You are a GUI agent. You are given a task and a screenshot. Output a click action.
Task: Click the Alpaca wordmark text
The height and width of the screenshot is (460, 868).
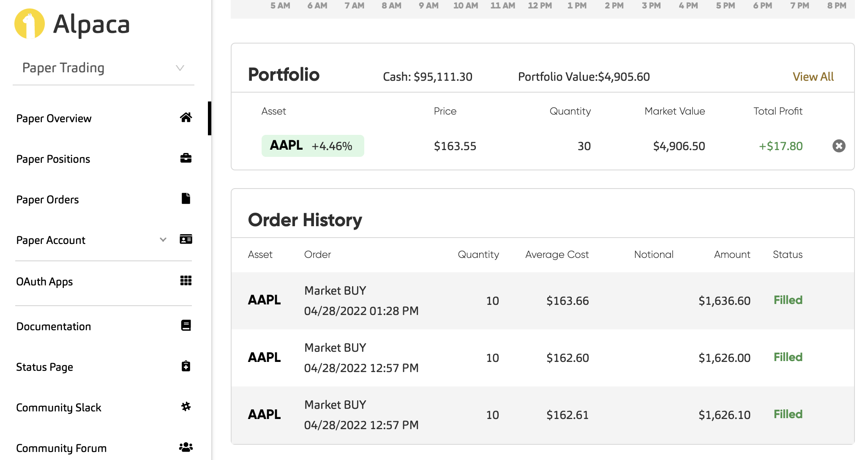tap(91, 25)
